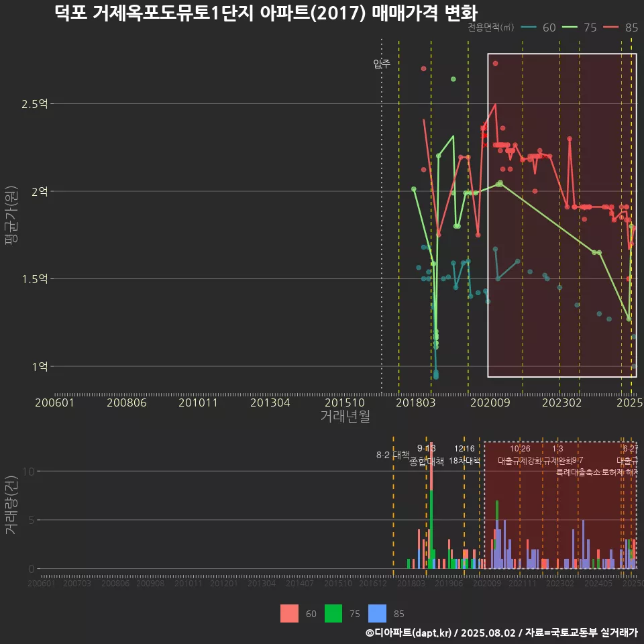This screenshot has width=644, height=644.
Task: Click the '202111' label on volume chart
Action: tap(522, 583)
